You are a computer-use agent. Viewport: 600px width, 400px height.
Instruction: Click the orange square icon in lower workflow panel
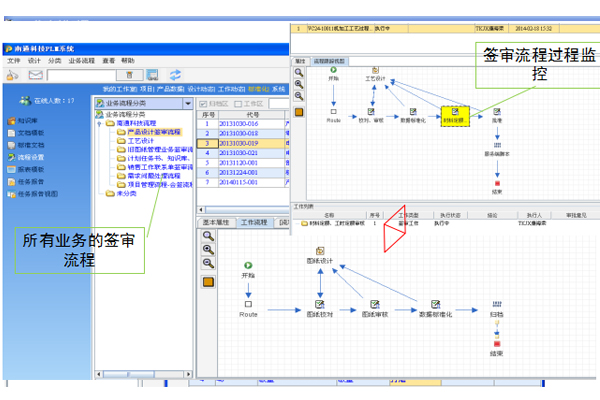tap(208, 282)
